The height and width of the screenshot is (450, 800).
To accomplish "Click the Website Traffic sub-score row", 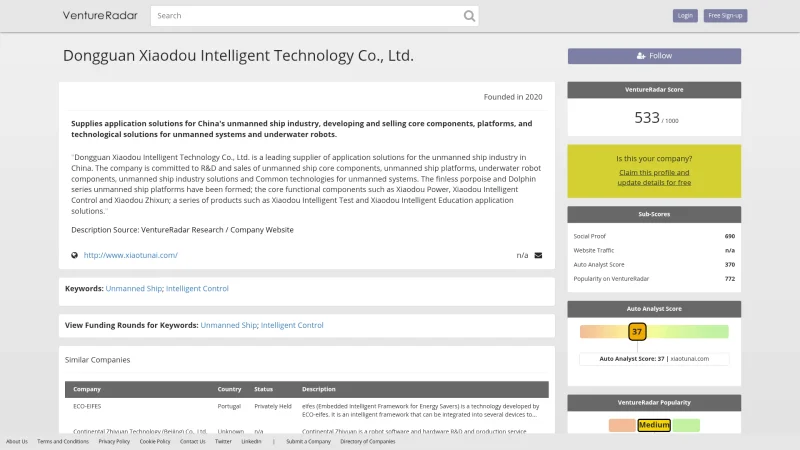I will pyautogui.click(x=654, y=251).
